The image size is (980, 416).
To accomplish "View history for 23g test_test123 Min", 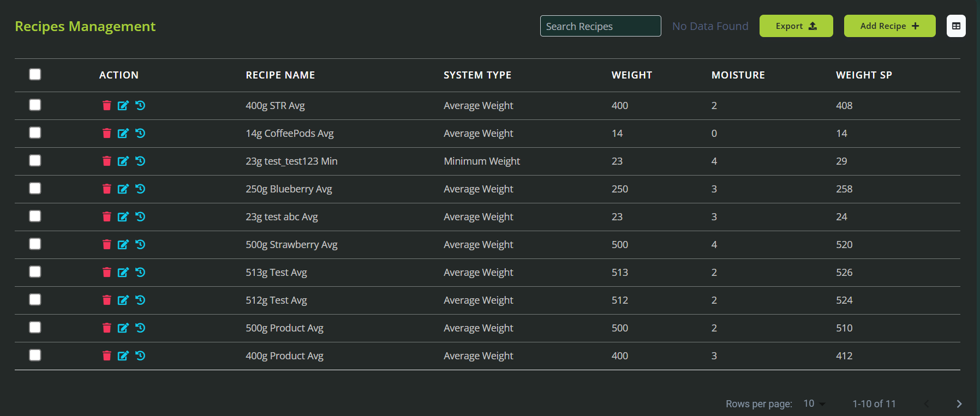I will coord(140,161).
